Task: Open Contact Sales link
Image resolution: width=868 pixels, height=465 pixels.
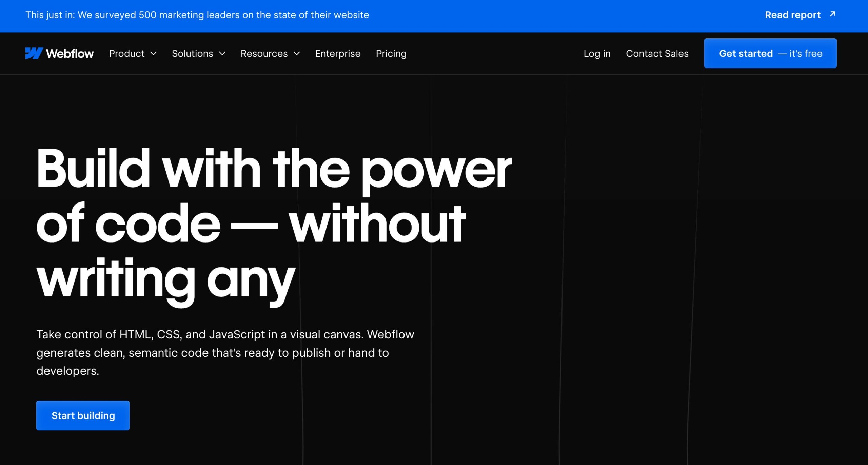Action: [657, 54]
